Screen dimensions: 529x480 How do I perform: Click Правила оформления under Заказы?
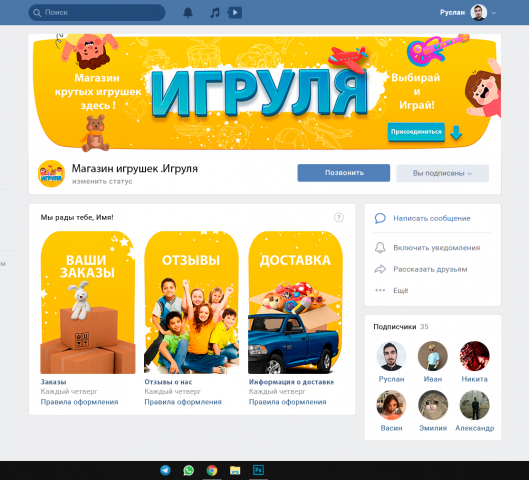click(x=79, y=402)
